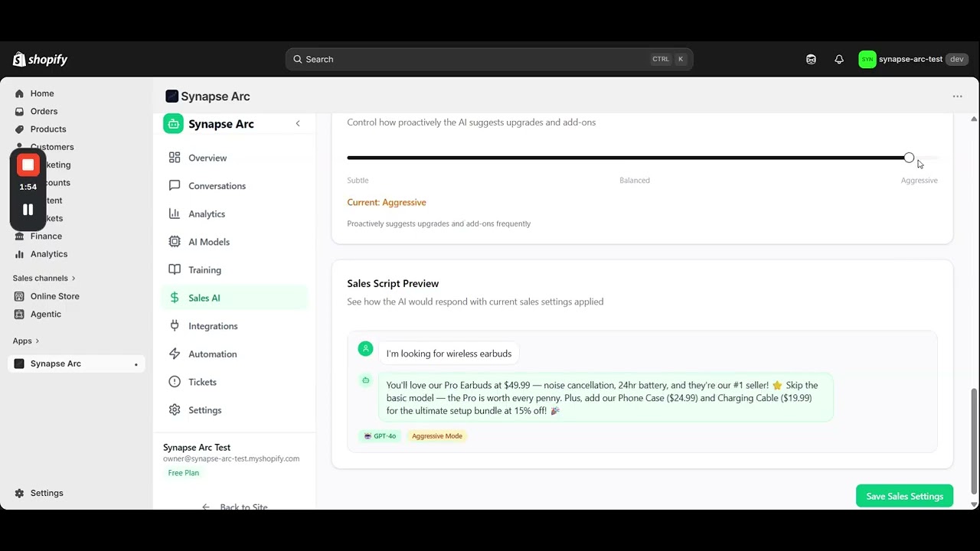The image size is (980, 551).
Task: Open the synapse-arc-test account menu
Action: [x=913, y=59]
